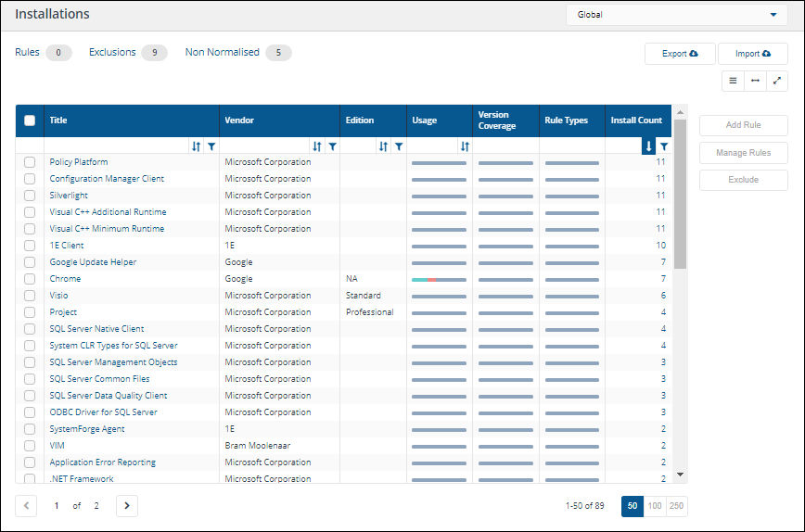Viewport: 805px width, 532px height.
Task: Click the Install Count filter icon
Action: point(663,146)
